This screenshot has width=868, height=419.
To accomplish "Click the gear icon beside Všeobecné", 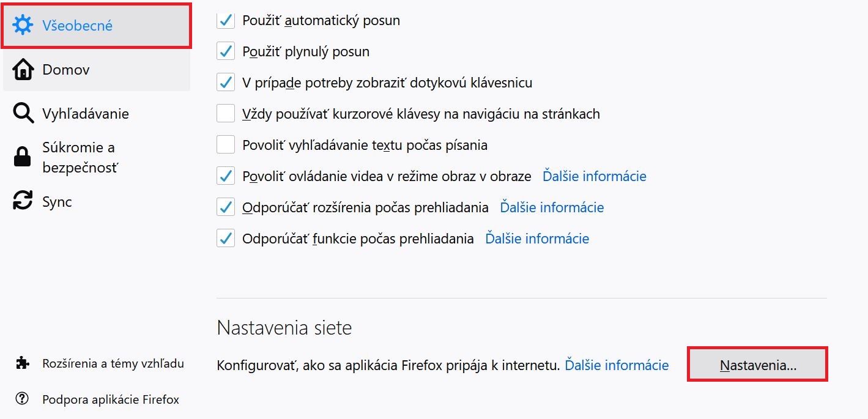I will click(x=23, y=25).
